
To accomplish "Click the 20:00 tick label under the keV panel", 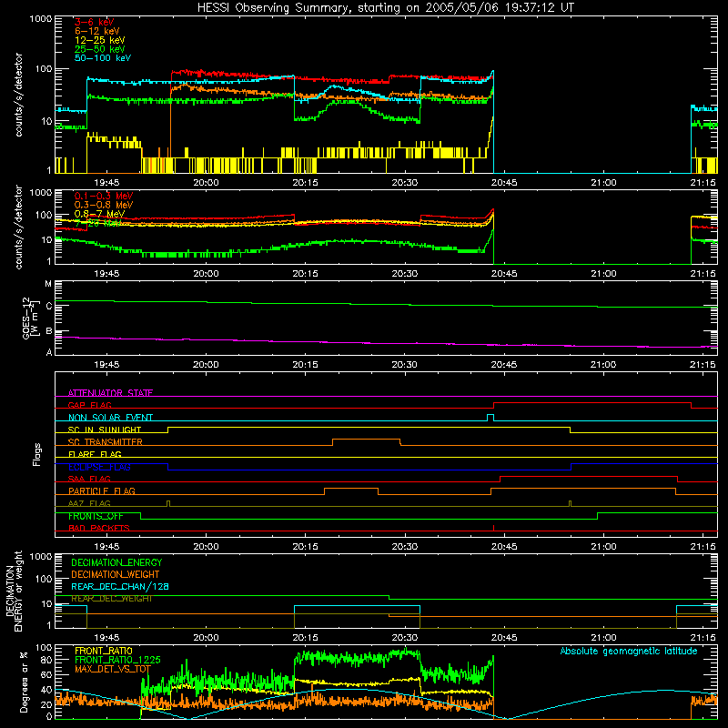I will (x=206, y=183).
